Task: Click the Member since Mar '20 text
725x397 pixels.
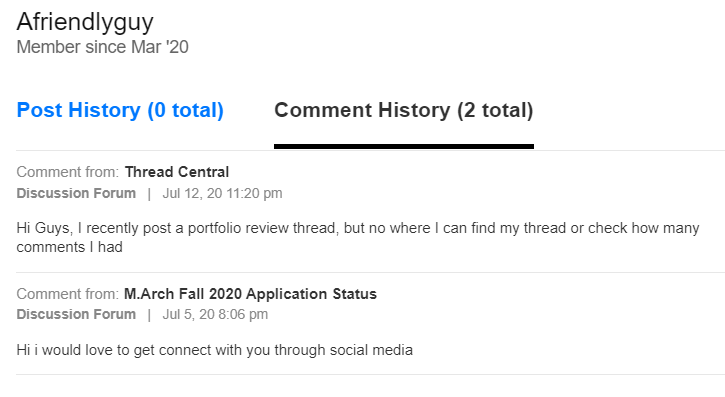Action: [x=103, y=47]
